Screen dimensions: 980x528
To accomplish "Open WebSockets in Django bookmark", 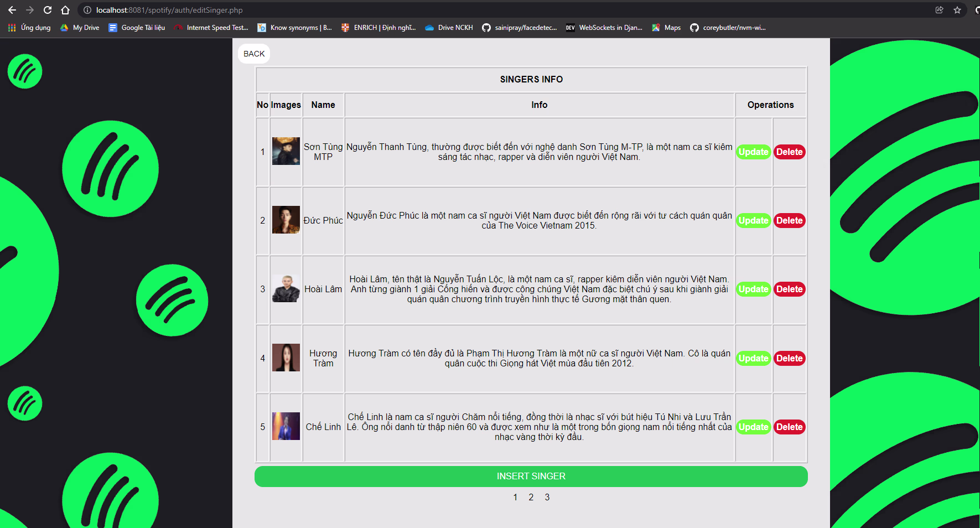I will [x=604, y=28].
